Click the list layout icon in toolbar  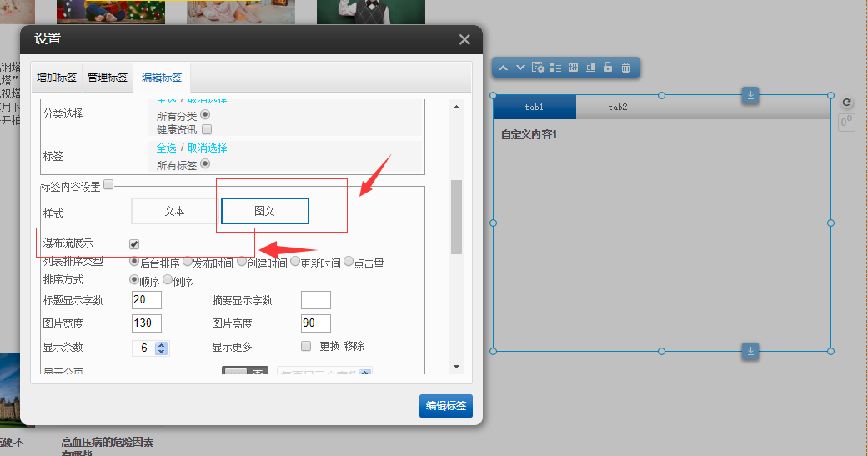click(555, 68)
